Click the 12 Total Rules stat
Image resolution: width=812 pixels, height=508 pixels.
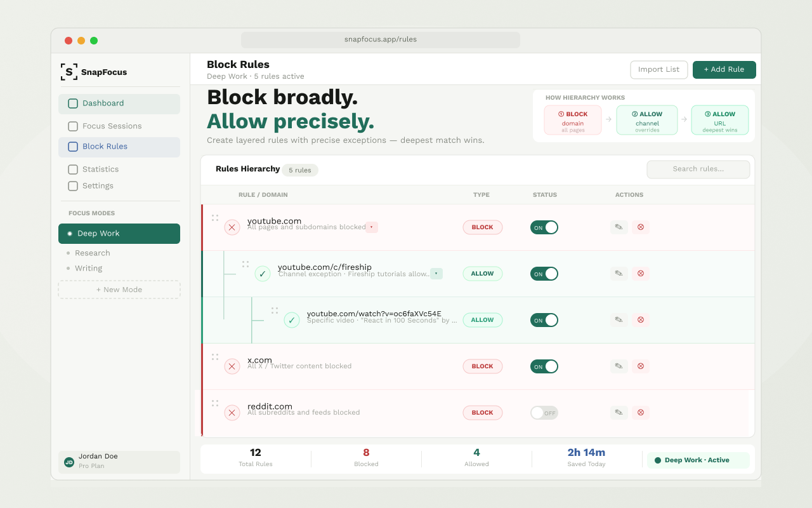tap(256, 458)
